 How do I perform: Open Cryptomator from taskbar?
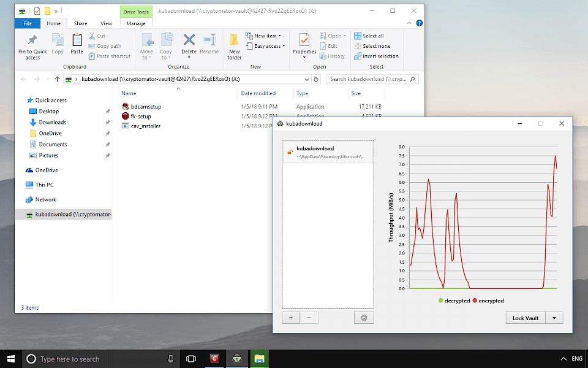(236, 359)
